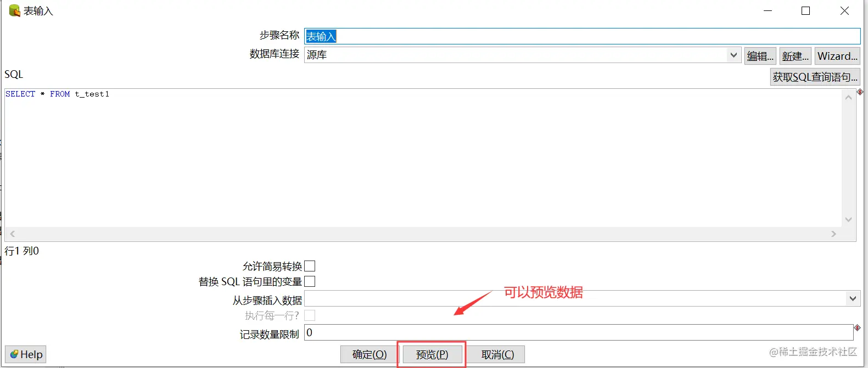Click the SQL editor scroll down arrow
Screen dimensions: 868x368
tap(848, 219)
